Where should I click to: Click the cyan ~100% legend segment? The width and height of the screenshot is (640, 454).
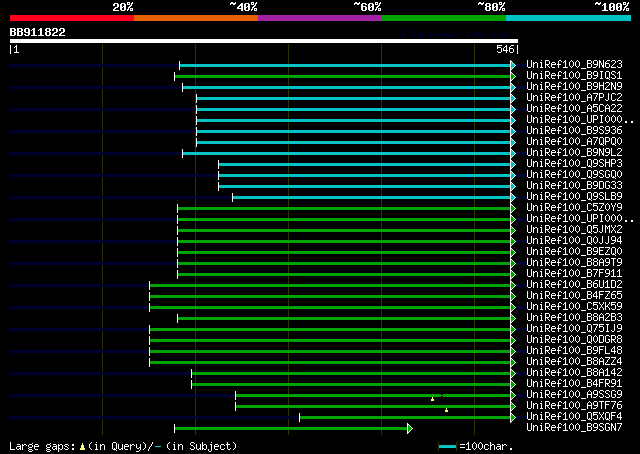click(x=568, y=18)
